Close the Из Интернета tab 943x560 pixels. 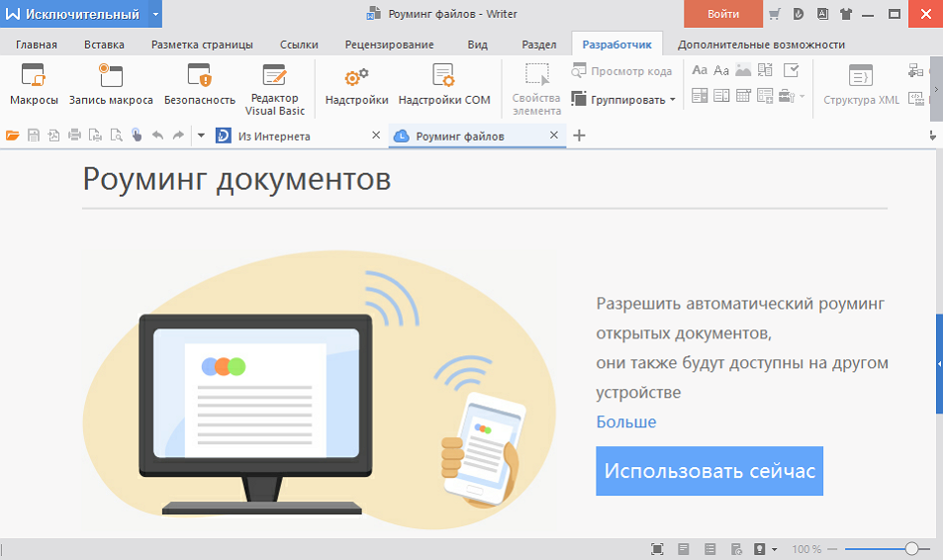pyautogui.click(x=376, y=136)
